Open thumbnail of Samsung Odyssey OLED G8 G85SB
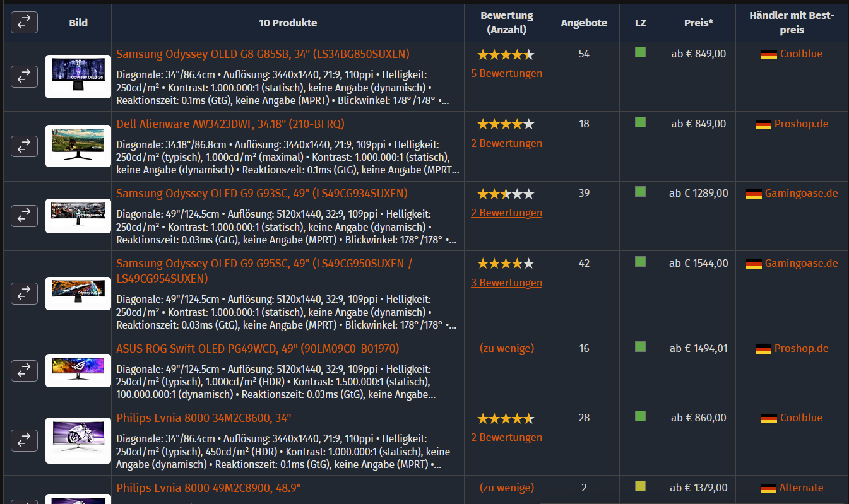 (x=78, y=76)
